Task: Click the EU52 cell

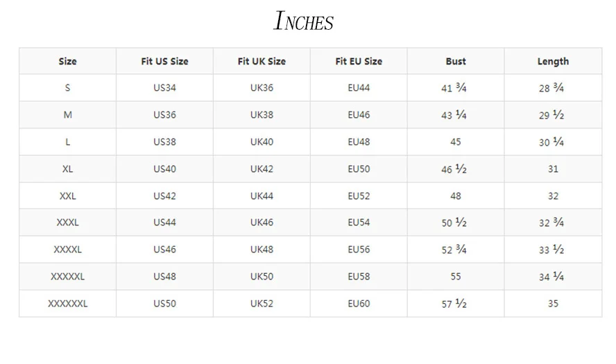Action: coord(359,196)
